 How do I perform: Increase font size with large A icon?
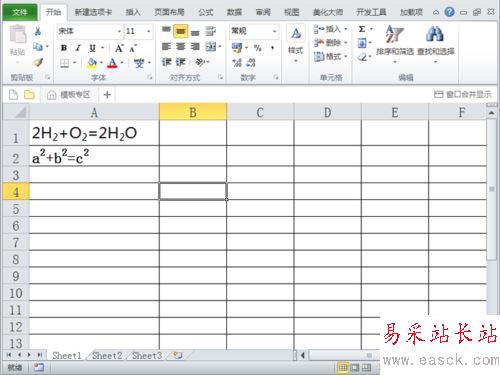119,48
